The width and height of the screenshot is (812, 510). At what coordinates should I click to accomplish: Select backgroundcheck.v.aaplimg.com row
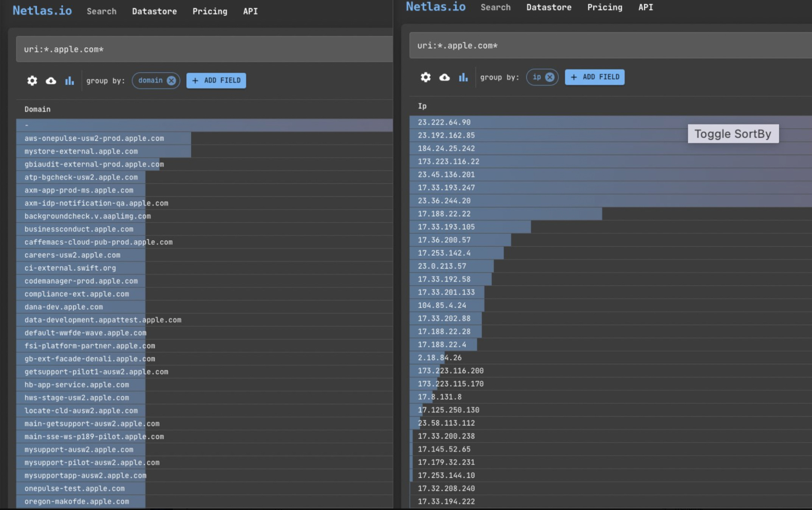204,216
